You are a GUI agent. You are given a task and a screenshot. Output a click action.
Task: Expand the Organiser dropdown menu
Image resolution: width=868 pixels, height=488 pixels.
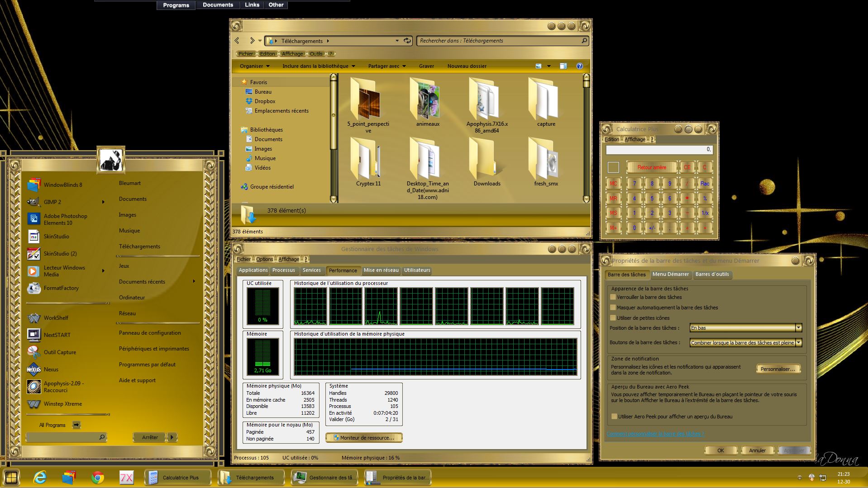254,66
